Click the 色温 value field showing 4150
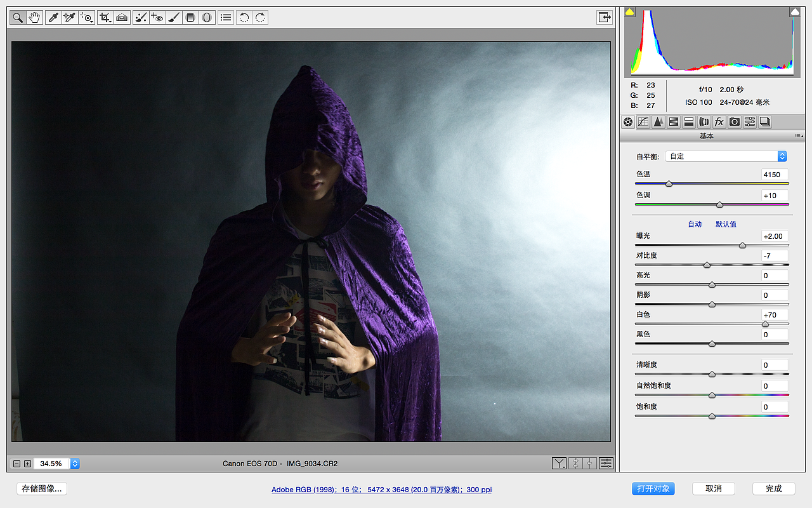Screen dimensions: 812x508 (x=775, y=175)
